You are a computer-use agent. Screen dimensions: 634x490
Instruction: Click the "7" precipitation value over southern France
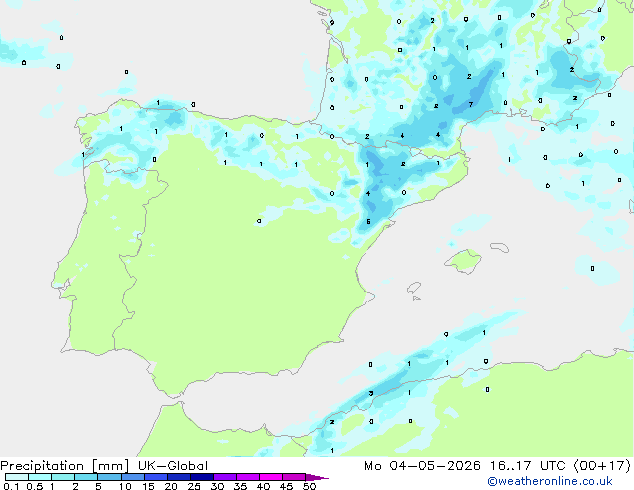click(471, 104)
